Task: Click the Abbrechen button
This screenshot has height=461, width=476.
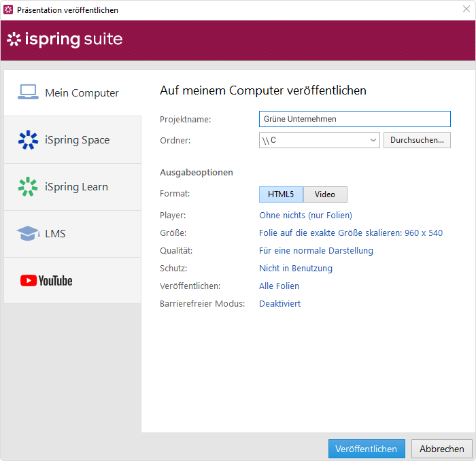Action: coord(442,449)
